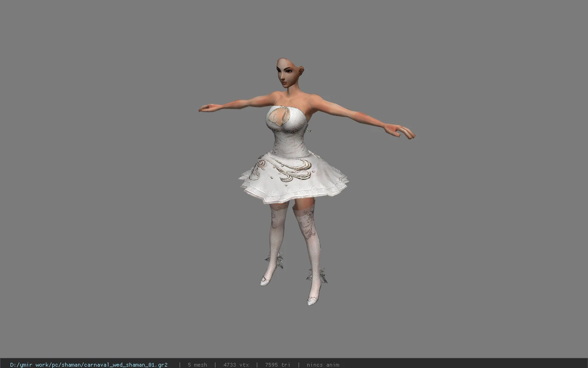Click the '4733 vtx' vertex count
The height and width of the screenshot is (368, 588).
click(x=236, y=365)
